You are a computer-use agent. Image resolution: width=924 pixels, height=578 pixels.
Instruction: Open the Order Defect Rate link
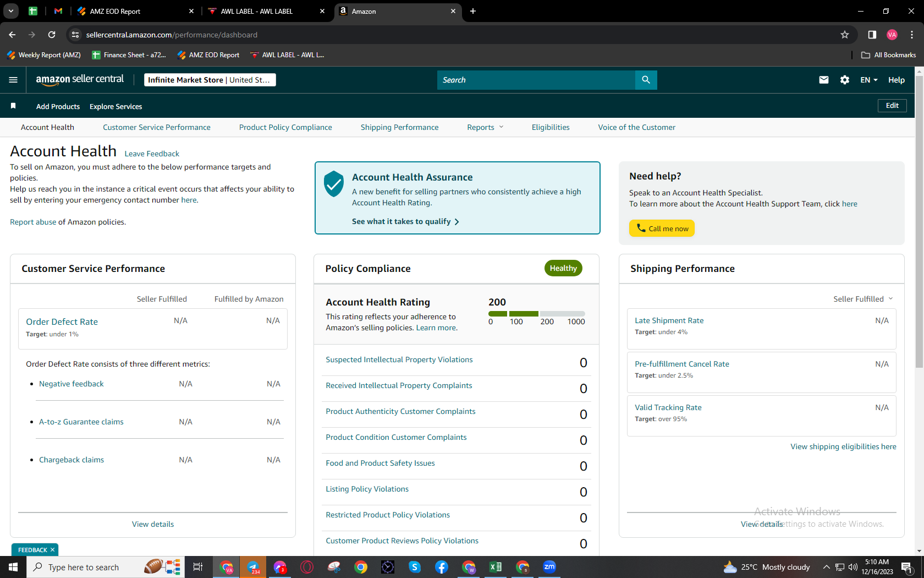tap(62, 321)
